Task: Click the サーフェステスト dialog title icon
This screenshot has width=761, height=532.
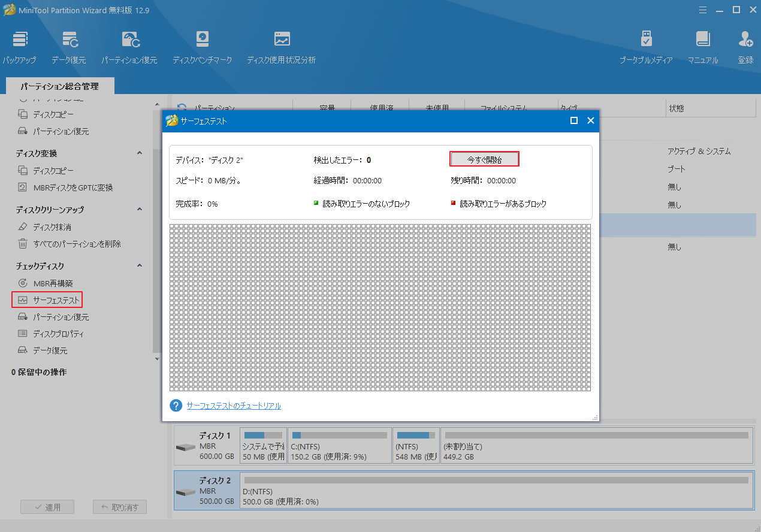Action: 171,120
